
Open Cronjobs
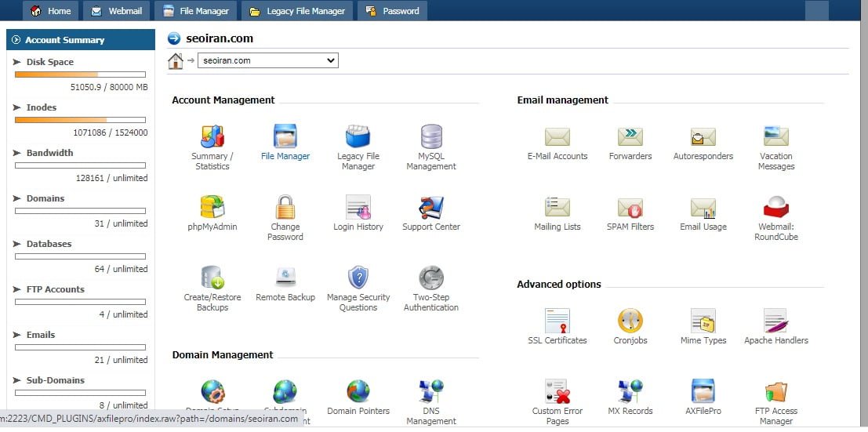point(630,321)
